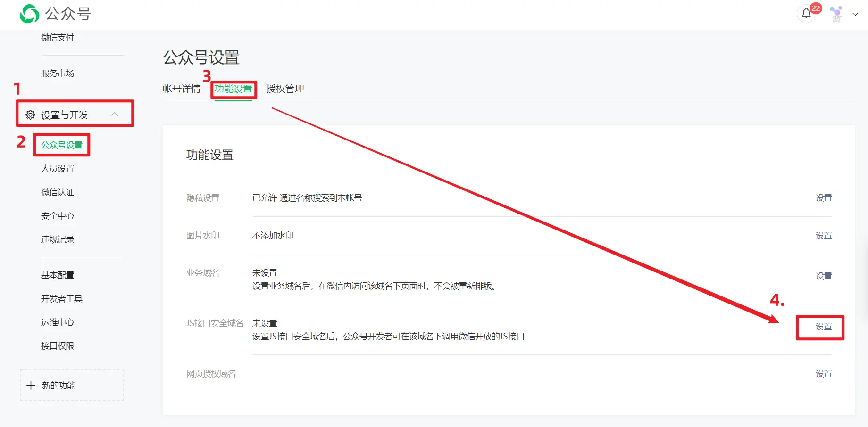Viewport: 868px width, 427px height.
Task: Click 设置 link for 图片水印
Action: (824, 236)
